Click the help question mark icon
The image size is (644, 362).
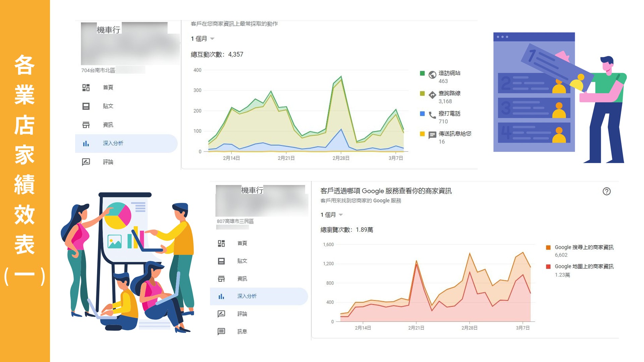[x=606, y=191]
